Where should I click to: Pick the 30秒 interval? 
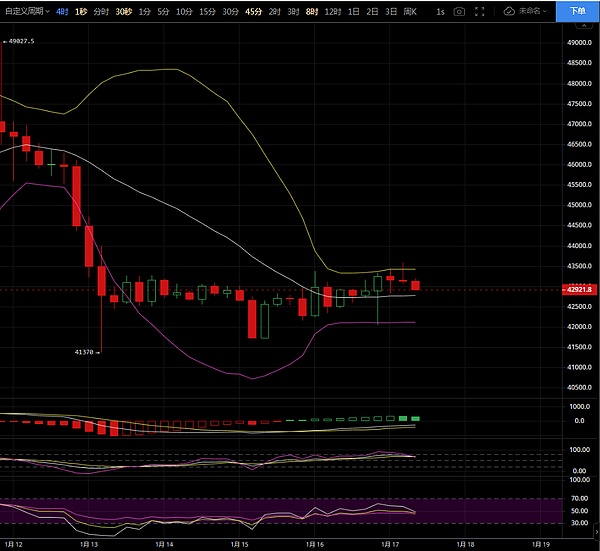point(123,11)
